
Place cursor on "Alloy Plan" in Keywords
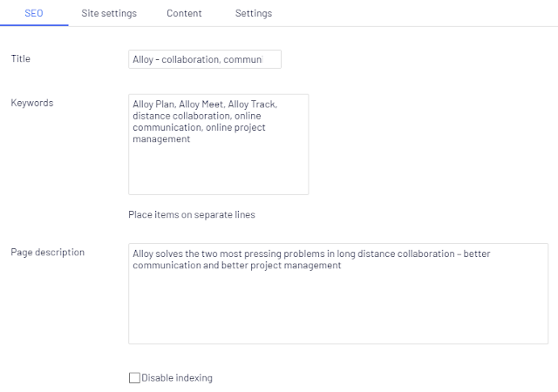(153, 104)
